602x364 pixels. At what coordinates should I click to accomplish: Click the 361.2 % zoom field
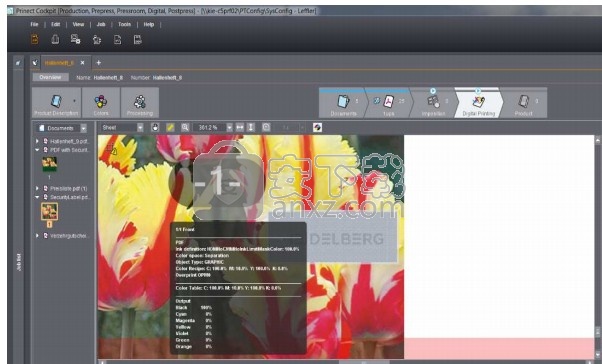(209, 127)
